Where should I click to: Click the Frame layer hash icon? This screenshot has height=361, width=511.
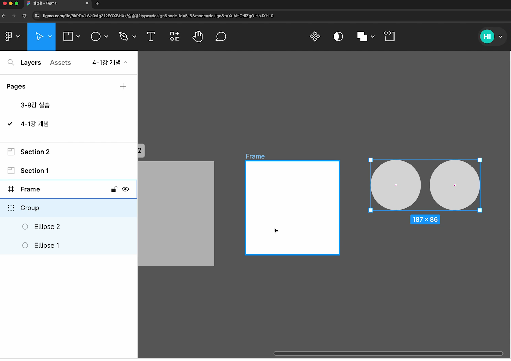coord(11,189)
